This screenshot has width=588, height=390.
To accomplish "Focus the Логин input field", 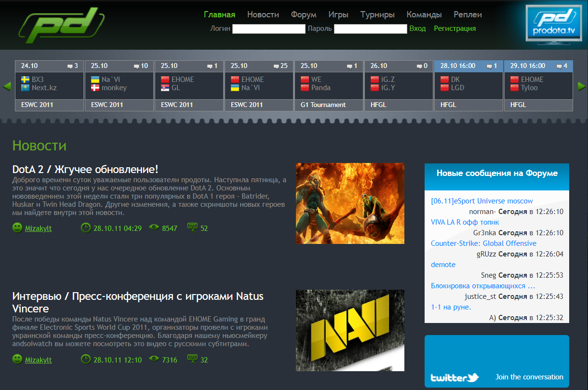I will 269,29.
